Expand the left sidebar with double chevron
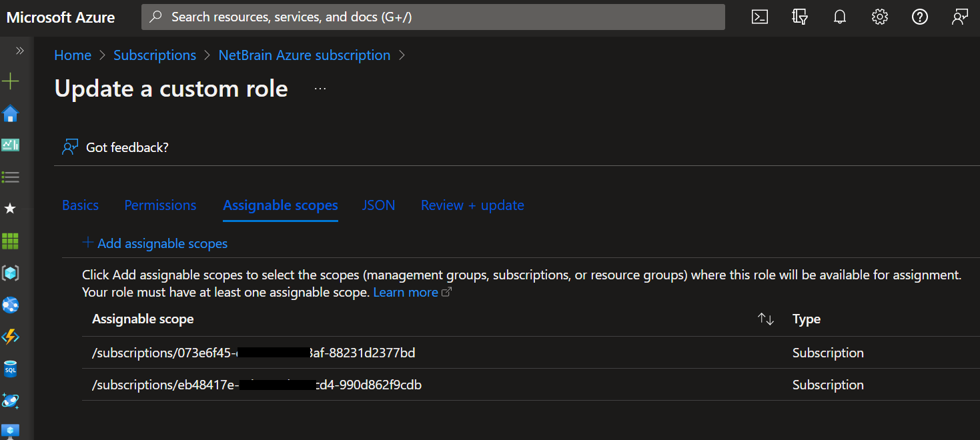This screenshot has width=980, height=440. point(20,51)
